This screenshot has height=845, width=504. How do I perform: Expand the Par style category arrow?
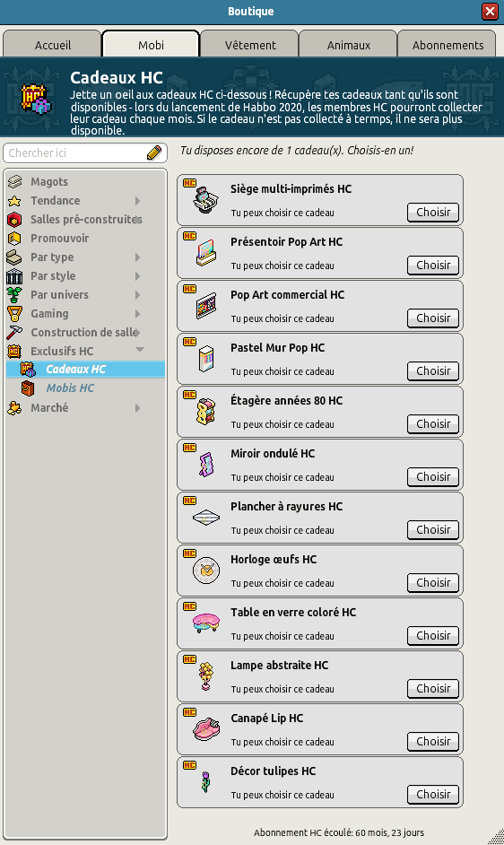(x=138, y=276)
